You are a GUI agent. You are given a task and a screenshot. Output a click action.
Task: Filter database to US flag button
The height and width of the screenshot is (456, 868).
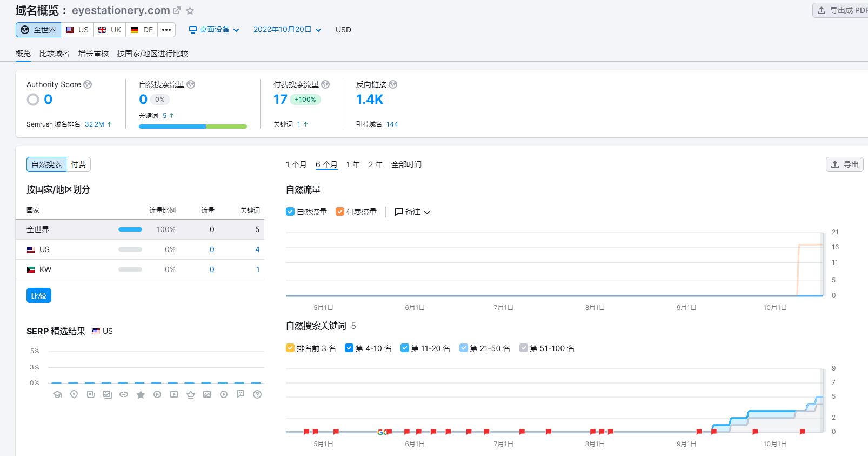pos(77,30)
